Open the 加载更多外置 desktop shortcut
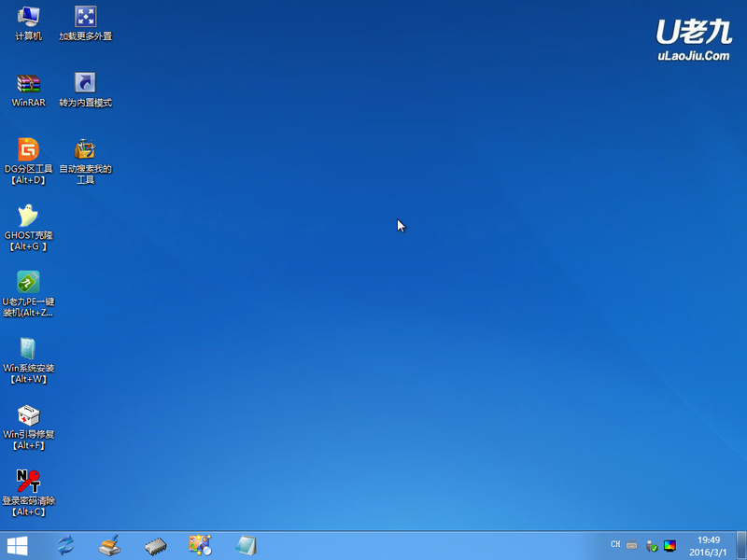The image size is (747, 560). [85, 23]
